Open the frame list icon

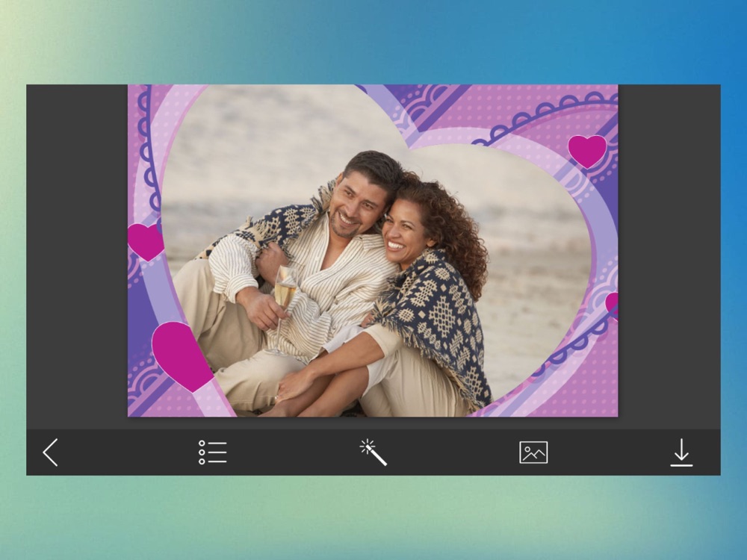point(212,452)
